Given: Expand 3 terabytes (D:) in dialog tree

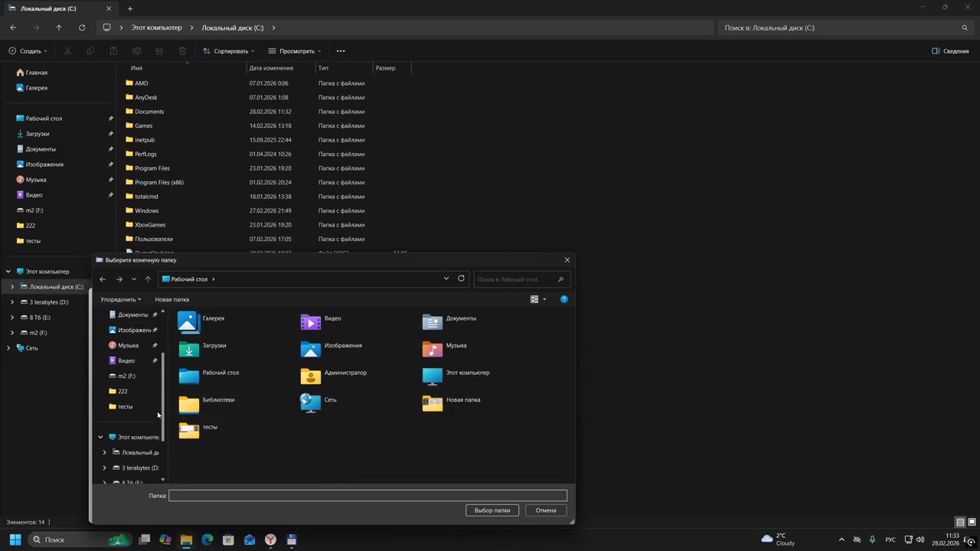Looking at the screenshot, I should 105,468.
